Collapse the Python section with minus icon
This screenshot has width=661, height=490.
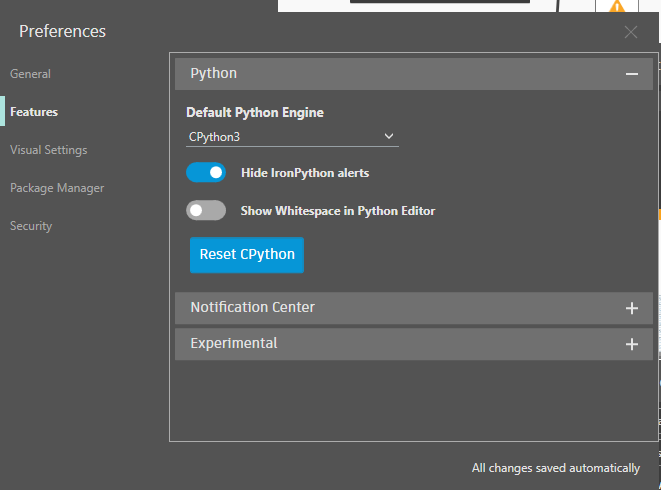click(631, 74)
